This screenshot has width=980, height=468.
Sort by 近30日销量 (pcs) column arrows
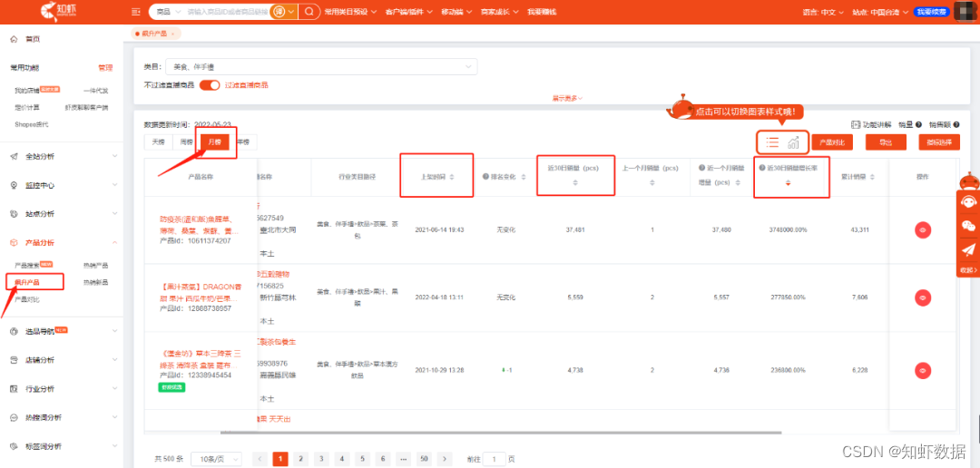575,183
